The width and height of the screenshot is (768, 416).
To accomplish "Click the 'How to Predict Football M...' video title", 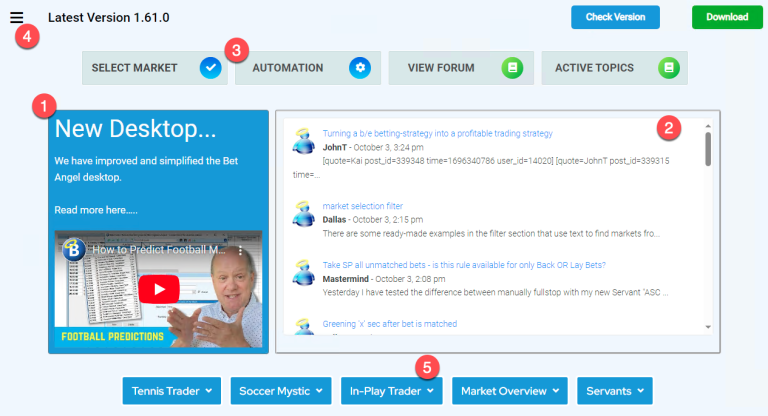I will (x=159, y=250).
